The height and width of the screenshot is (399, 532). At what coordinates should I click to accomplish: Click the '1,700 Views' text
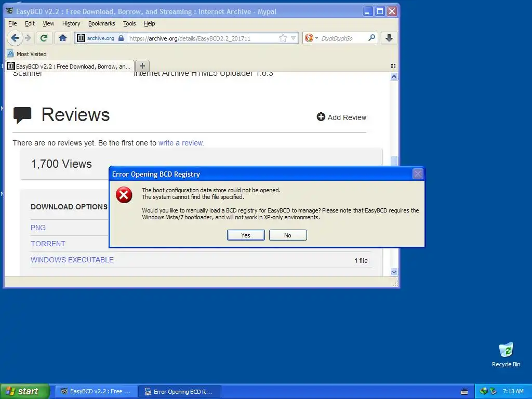click(x=61, y=164)
